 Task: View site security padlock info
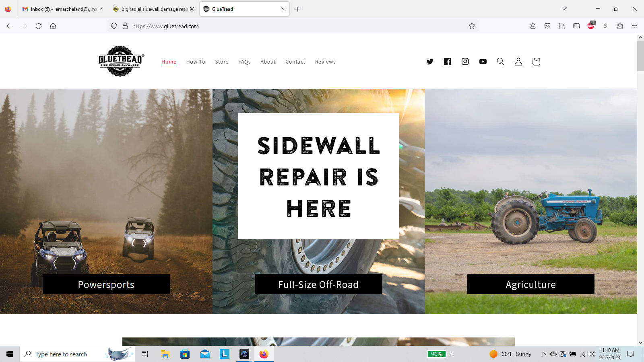point(125,26)
